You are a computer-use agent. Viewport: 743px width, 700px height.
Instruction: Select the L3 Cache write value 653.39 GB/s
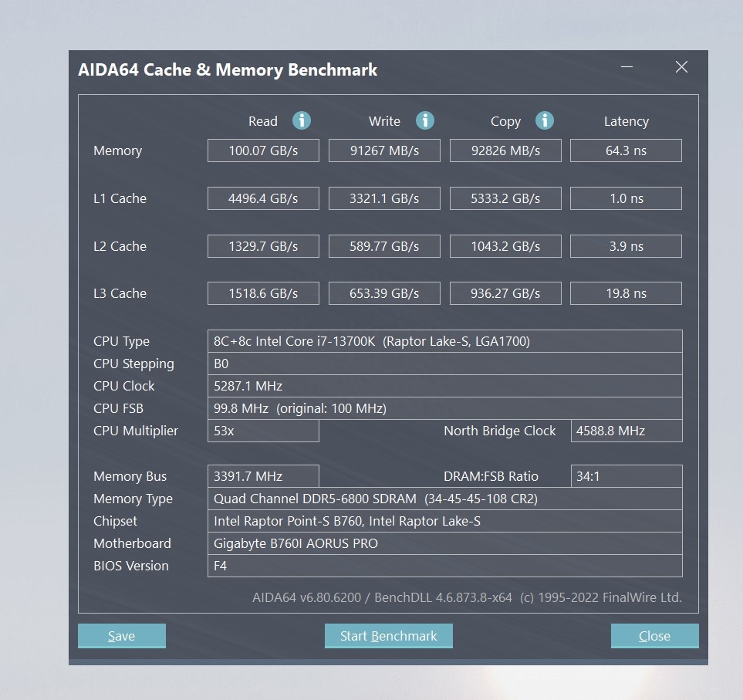[384, 293]
